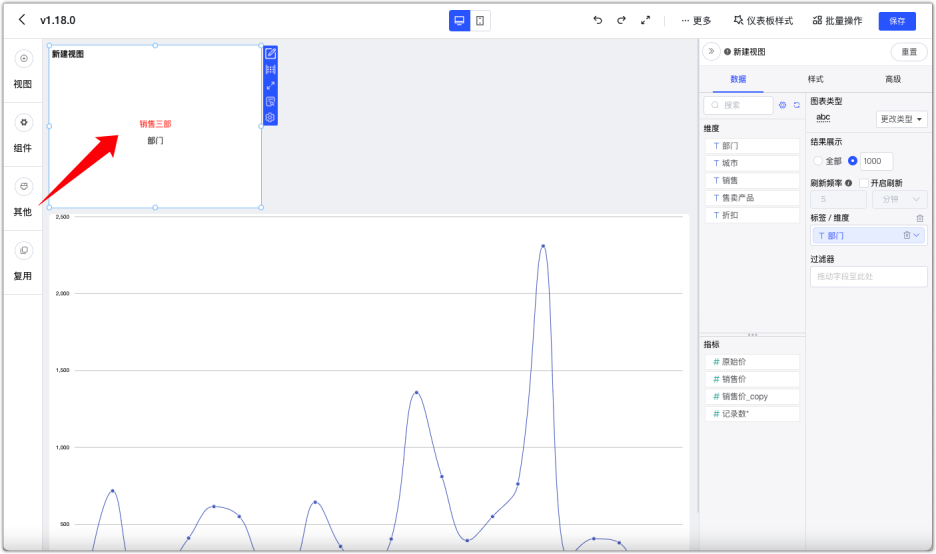
Task: Refresh the field list next to search
Action: tap(797, 105)
